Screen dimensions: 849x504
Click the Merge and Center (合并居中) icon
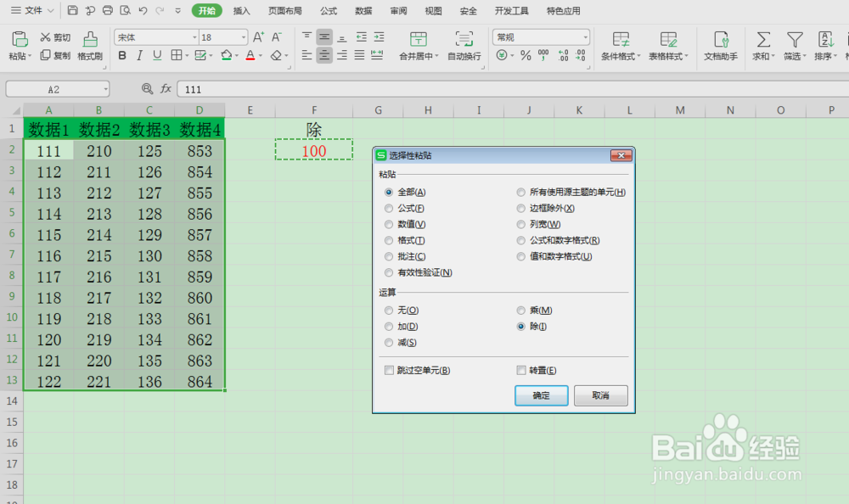pos(418,39)
